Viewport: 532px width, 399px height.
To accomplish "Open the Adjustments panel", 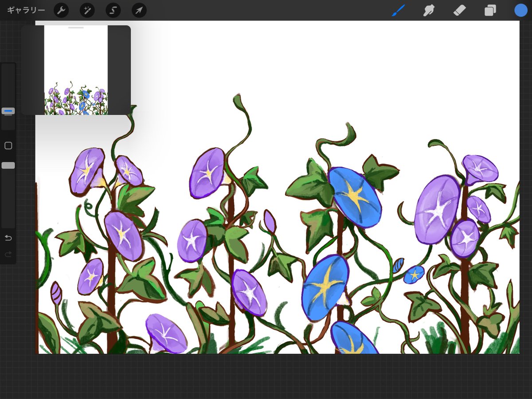I will 87,10.
